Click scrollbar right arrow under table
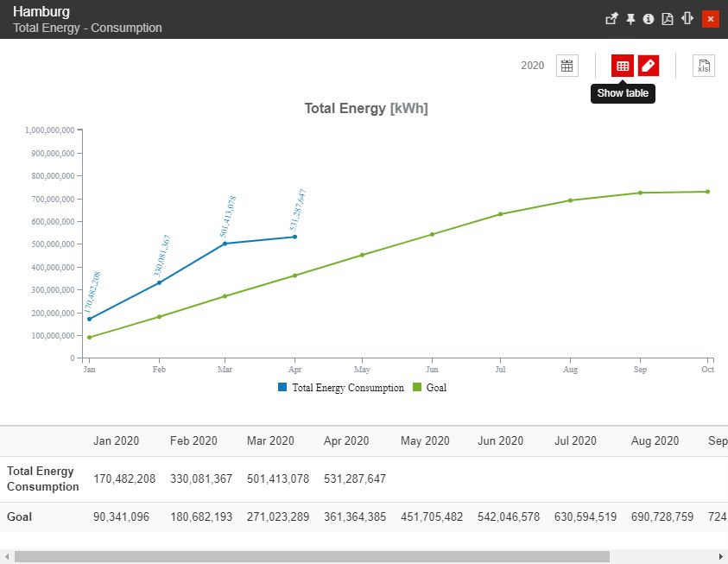 tap(721, 557)
